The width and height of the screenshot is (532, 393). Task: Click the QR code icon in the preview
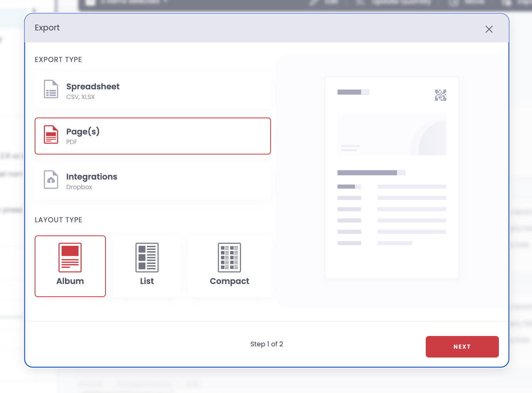(440, 95)
